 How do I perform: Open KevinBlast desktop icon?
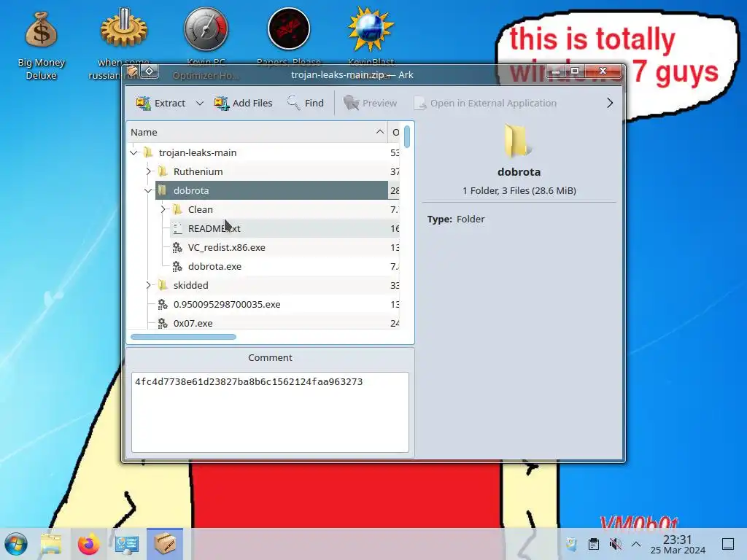click(x=371, y=43)
